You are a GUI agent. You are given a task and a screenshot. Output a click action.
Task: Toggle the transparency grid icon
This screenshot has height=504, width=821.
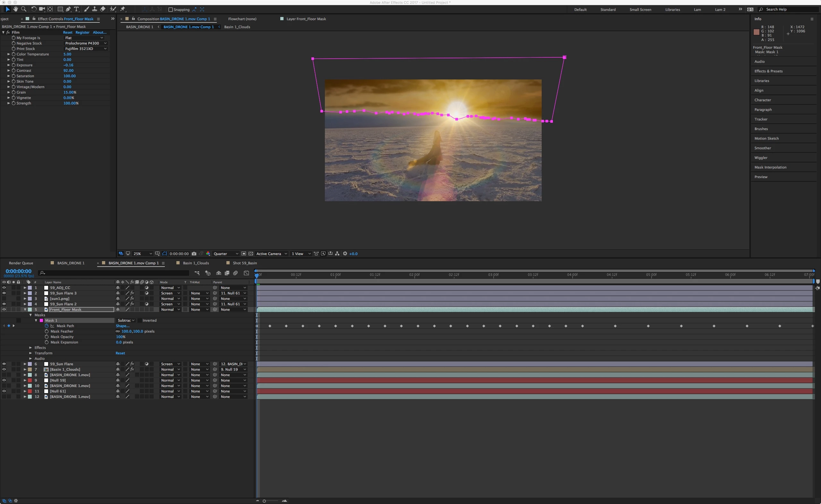[251, 254]
